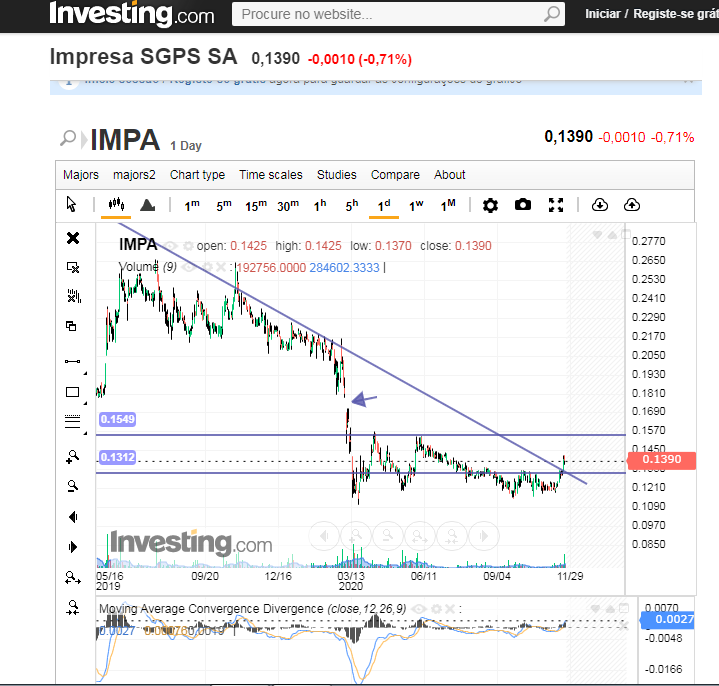Open symbol search magnifier beside IMPA

68,138
